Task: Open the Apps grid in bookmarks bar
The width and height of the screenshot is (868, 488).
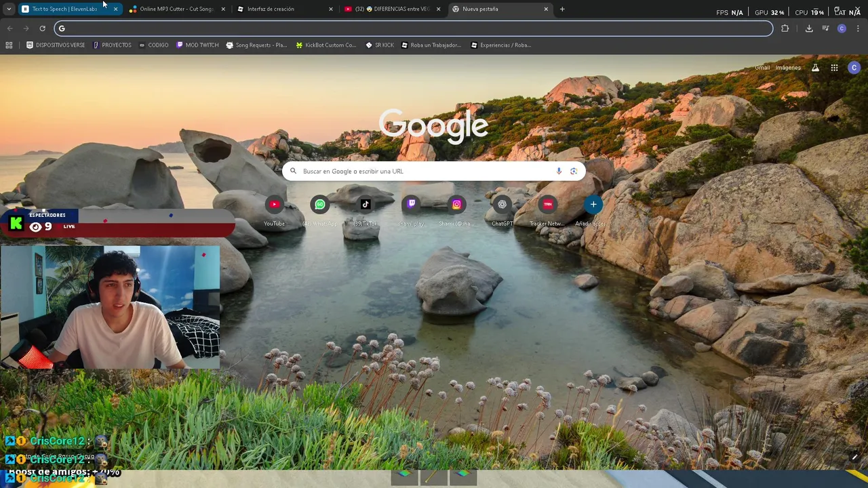Action: tap(9, 45)
